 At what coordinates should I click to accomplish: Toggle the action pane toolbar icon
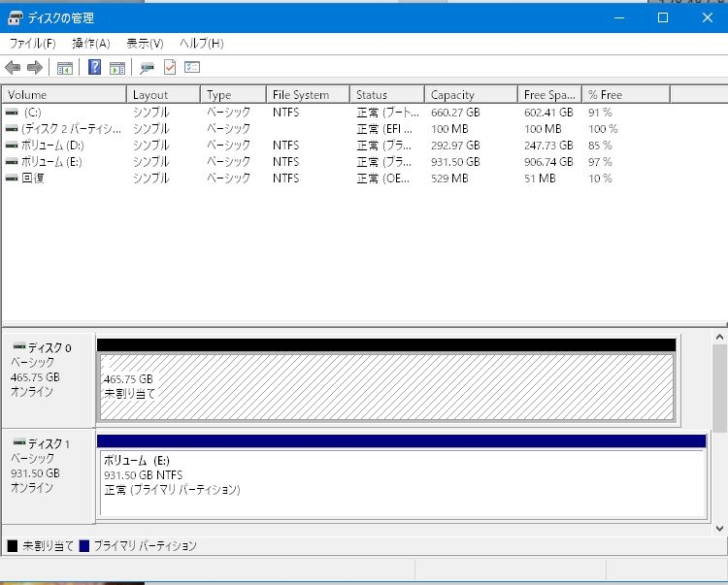[117, 68]
